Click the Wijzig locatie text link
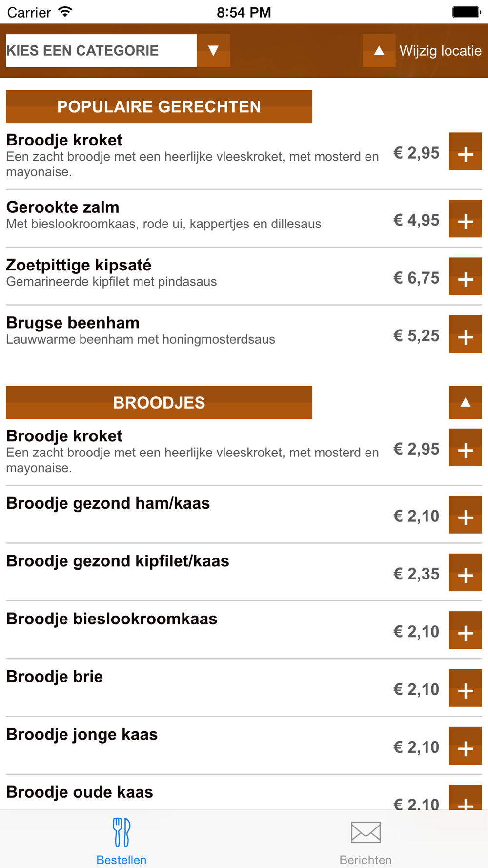The image size is (488, 868). click(x=440, y=51)
